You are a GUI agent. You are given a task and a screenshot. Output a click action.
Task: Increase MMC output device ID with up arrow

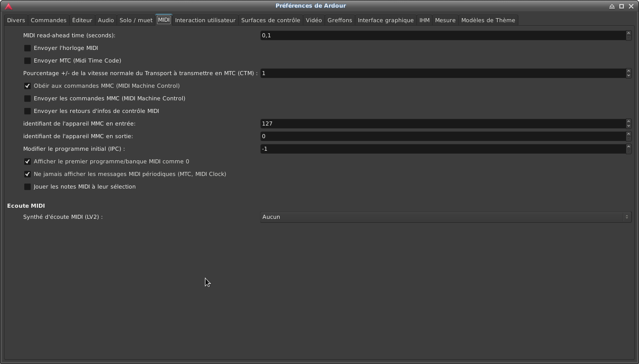click(628, 134)
